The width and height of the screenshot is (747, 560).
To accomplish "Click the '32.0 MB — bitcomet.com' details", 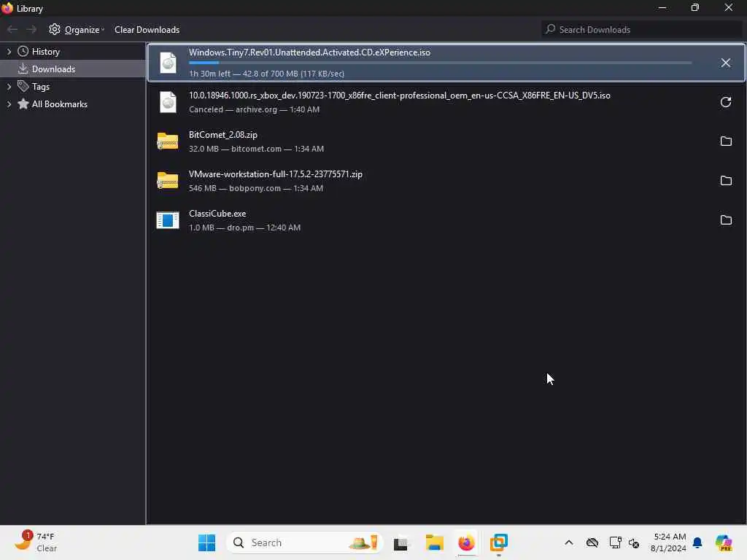I will [x=256, y=149].
